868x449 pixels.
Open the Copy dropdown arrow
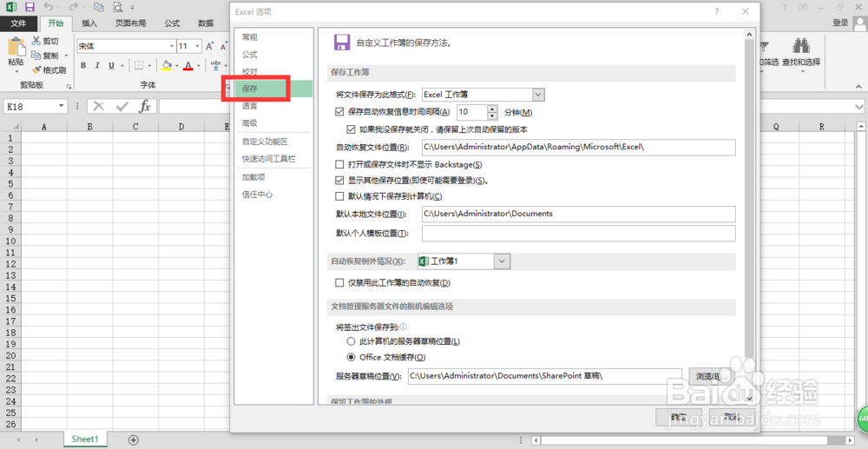pyautogui.click(x=67, y=56)
